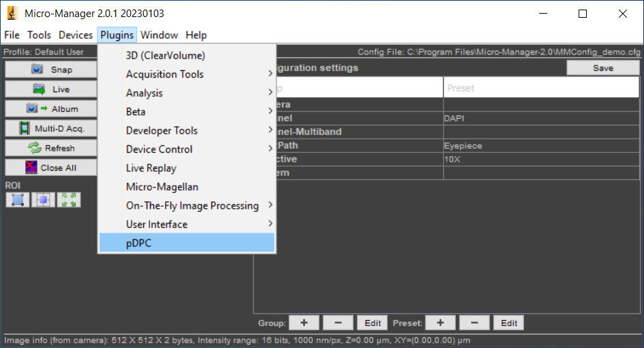
Task: Click the Save configuration button
Action: pos(602,68)
